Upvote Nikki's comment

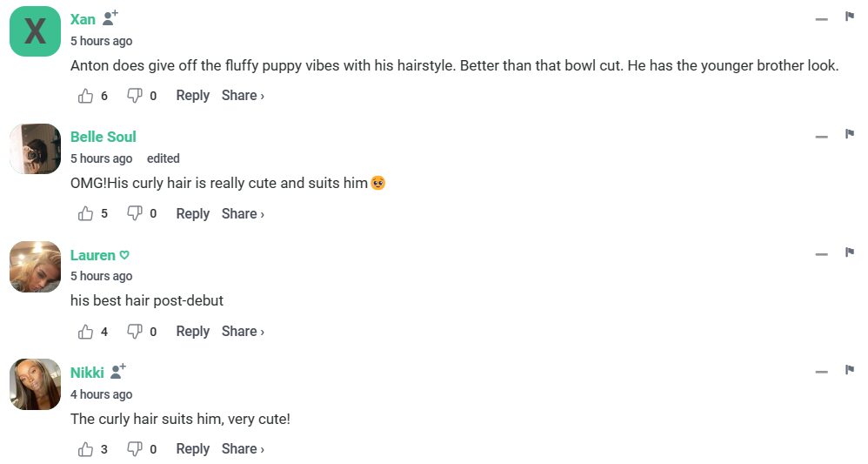pyautogui.click(x=85, y=449)
